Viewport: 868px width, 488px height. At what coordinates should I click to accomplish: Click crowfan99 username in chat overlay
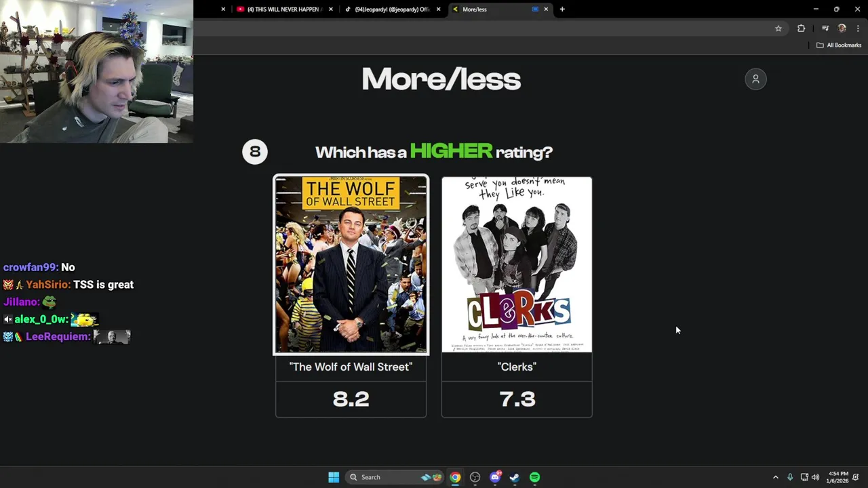coord(30,268)
